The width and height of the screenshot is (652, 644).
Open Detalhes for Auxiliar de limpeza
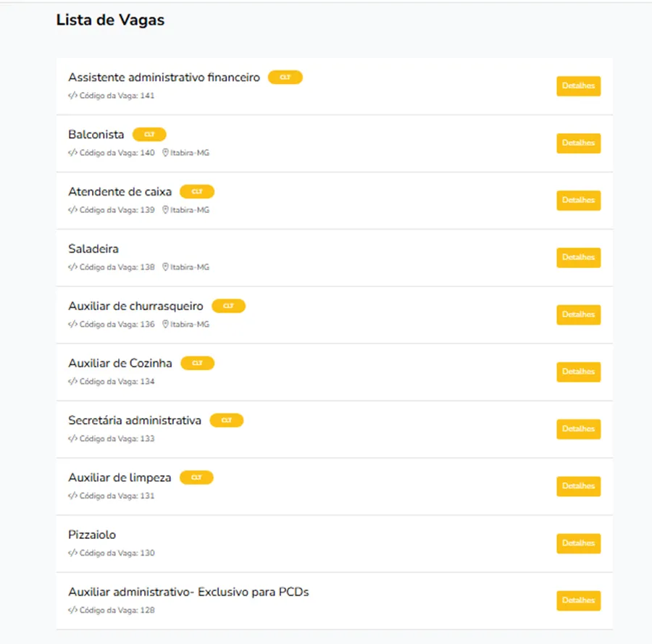coord(578,486)
